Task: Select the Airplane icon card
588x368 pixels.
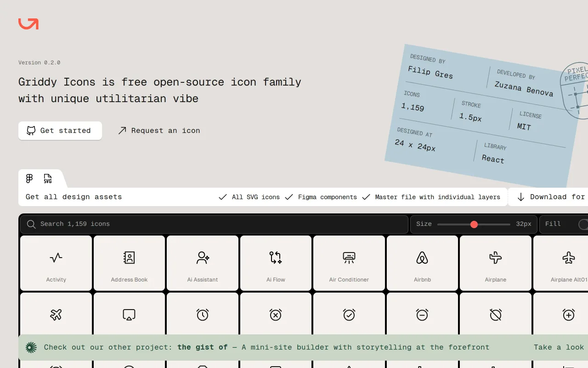Action: tap(496, 263)
